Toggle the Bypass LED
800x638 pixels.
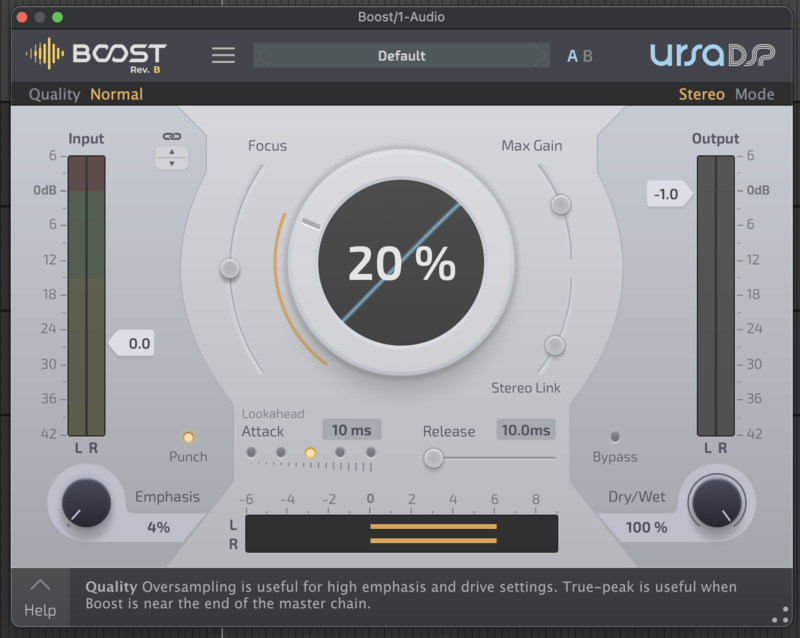[x=615, y=437]
